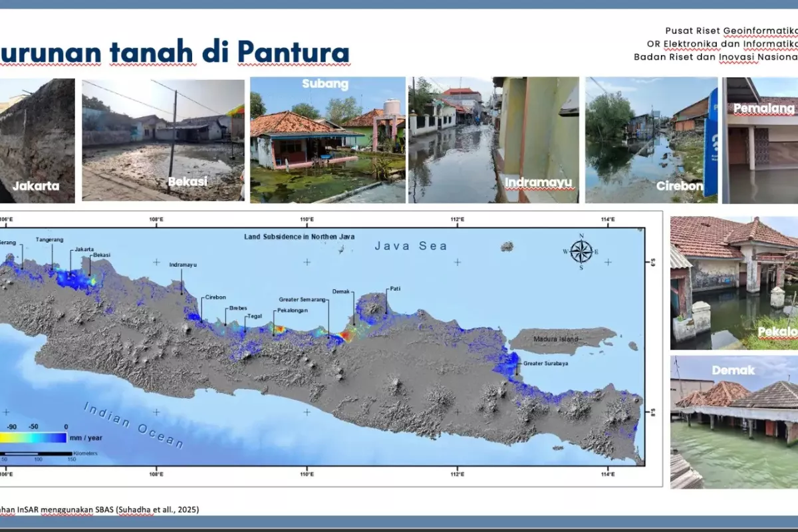Image resolution: width=798 pixels, height=532 pixels.
Task: Click the 'mm / year' legend unit
Action: 87,438
